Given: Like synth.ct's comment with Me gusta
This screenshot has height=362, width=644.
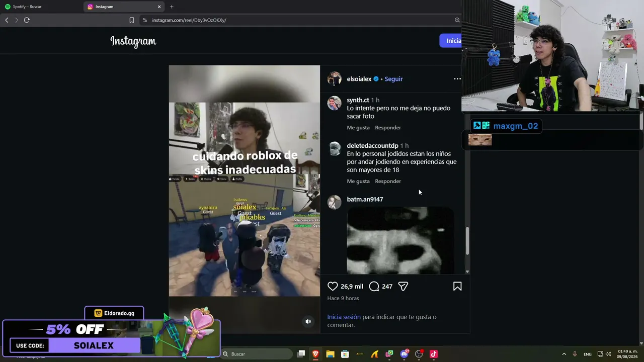Looking at the screenshot, I should click(358, 128).
